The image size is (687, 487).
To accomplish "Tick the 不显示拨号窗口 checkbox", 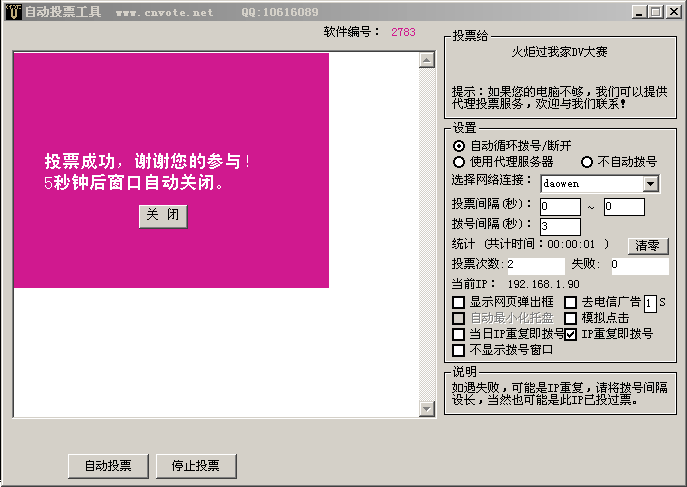I will tap(459, 350).
